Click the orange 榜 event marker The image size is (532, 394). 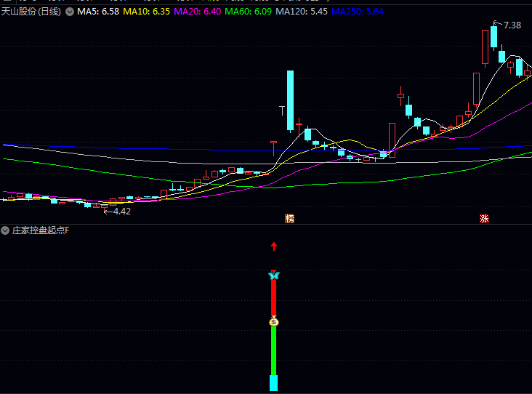290,218
